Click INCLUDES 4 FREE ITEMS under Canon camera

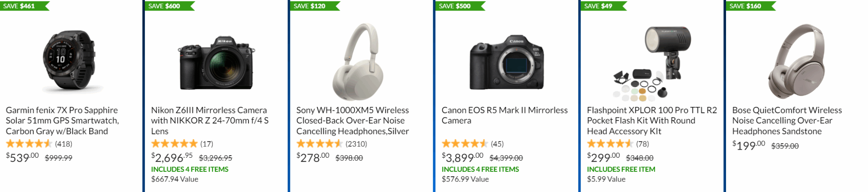pyautogui.click(x=480, y=169)
